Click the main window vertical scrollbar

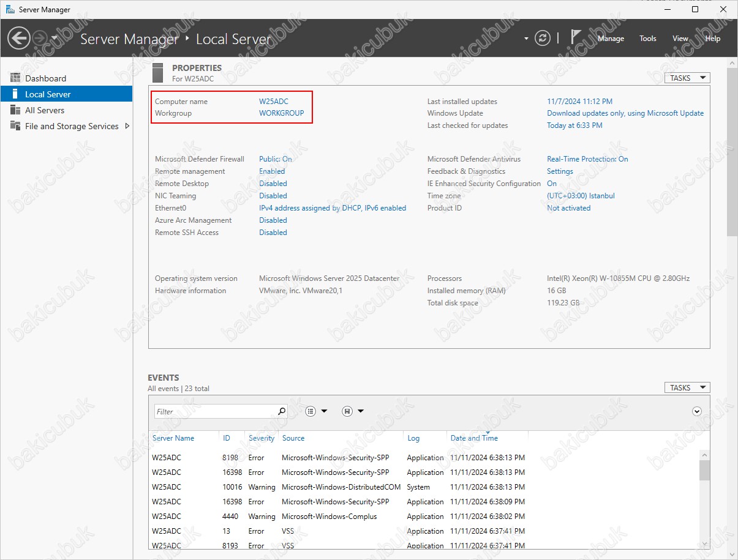732,151
